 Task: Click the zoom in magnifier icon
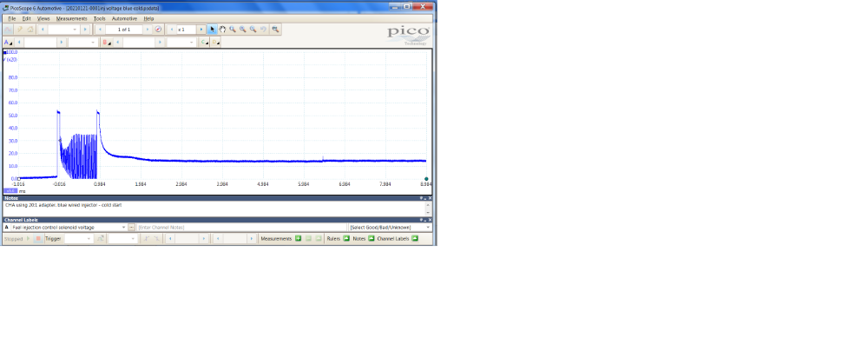point(233,29)
